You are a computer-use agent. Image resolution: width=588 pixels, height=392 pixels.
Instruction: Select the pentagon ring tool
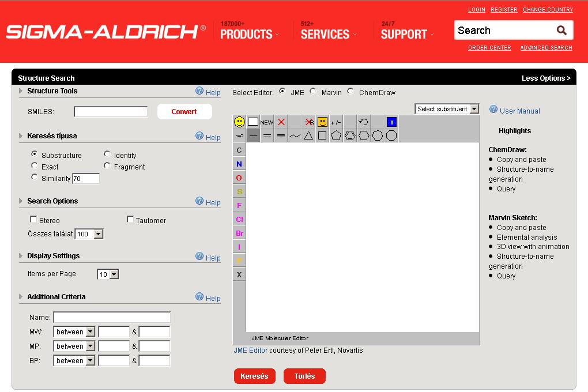click(337, 136)
